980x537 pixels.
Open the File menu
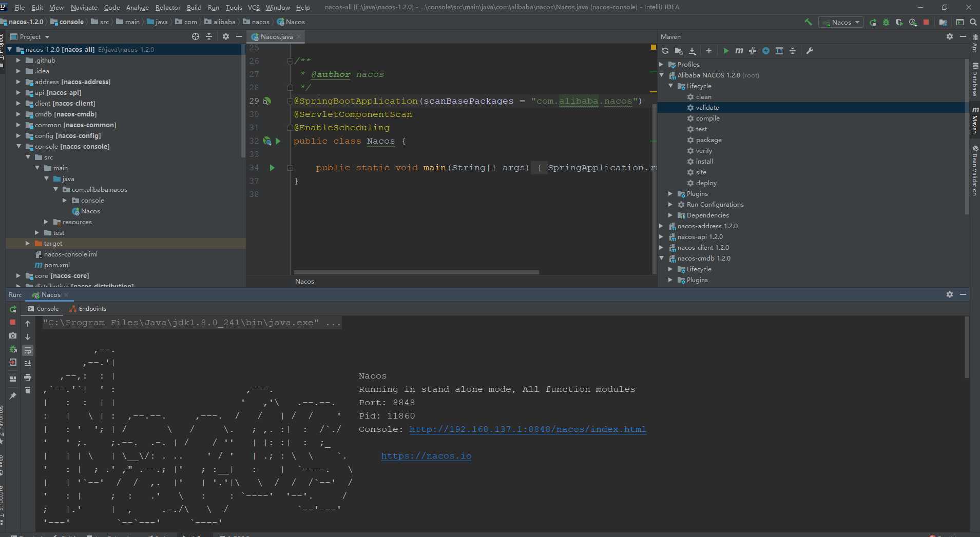pos(20,7)
